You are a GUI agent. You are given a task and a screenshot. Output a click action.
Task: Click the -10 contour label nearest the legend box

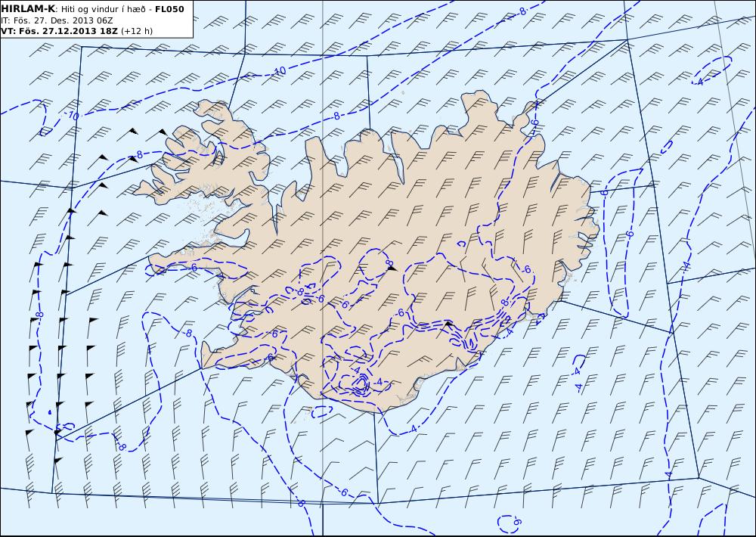pyautogui.click(x=73, y=115)
